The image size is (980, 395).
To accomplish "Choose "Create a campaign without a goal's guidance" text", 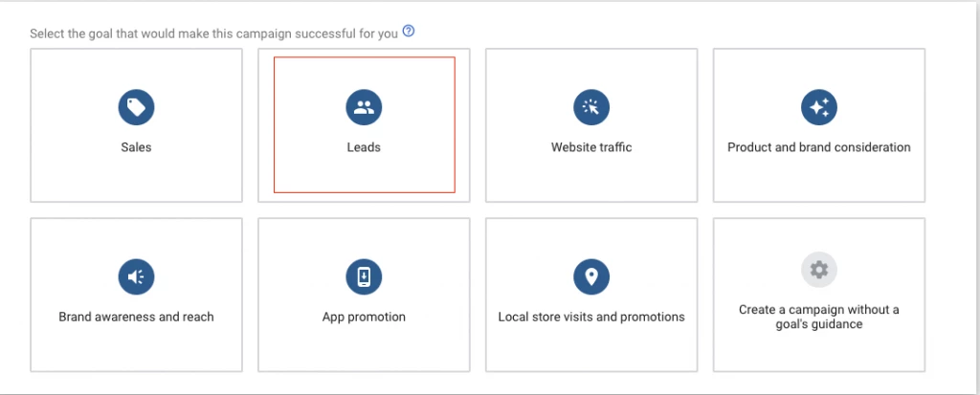I will (x=818, y=317).
